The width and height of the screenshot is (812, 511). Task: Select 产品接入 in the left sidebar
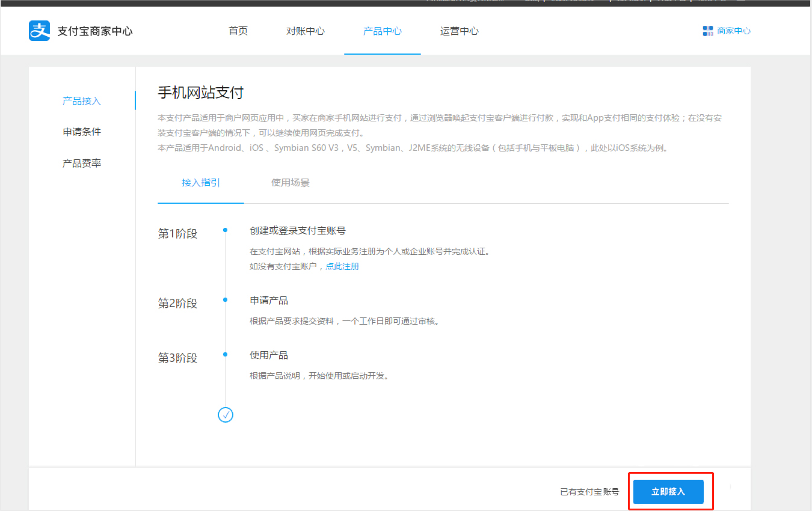click(82, 101)
